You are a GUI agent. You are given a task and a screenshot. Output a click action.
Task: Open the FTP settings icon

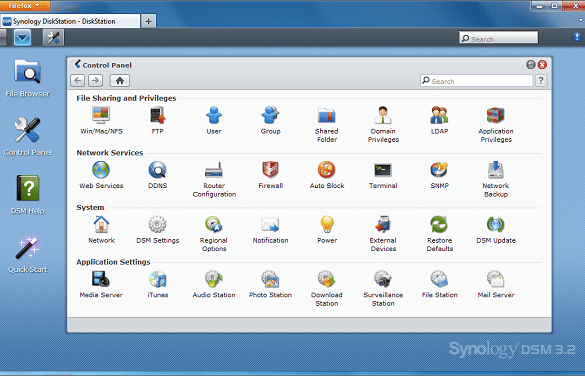pyautogui.click(x=157, y=115)
